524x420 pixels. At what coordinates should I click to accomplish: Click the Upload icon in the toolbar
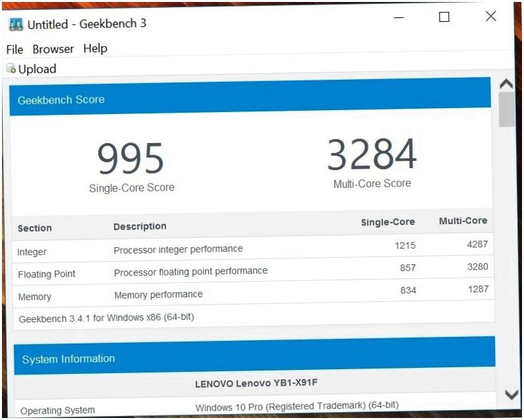[x=11, y=68]
